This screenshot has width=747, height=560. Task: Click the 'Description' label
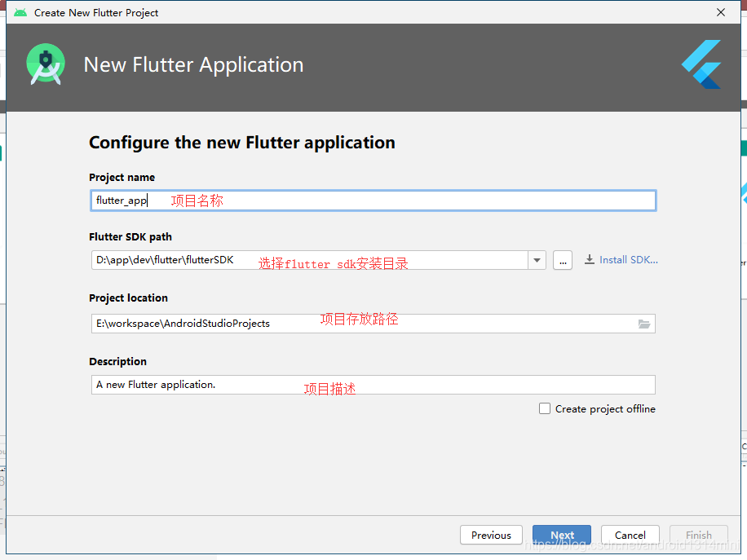coord(117,361)
